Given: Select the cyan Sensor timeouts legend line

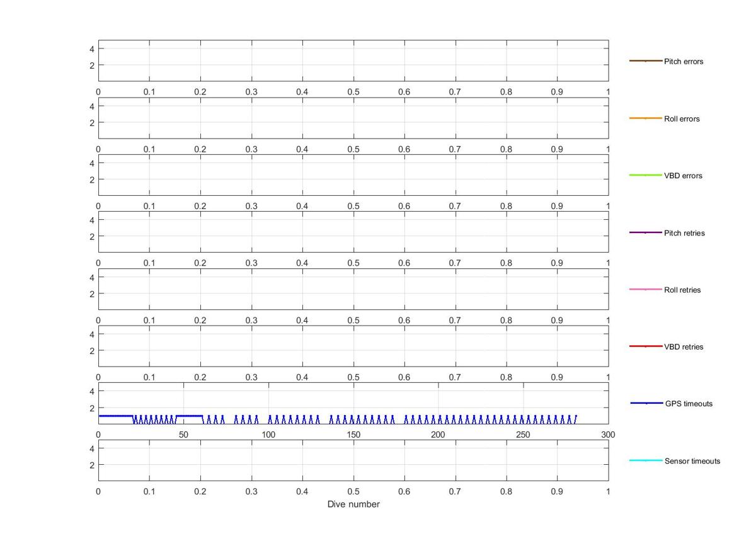Looking at the screenshot, I should click(646, 460).
